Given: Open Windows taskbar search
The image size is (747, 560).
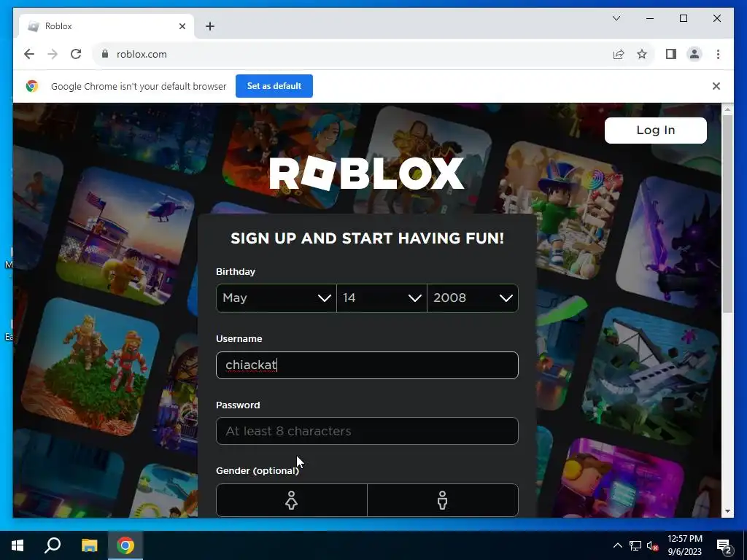Looking at the screenshot, I should 53,545.
